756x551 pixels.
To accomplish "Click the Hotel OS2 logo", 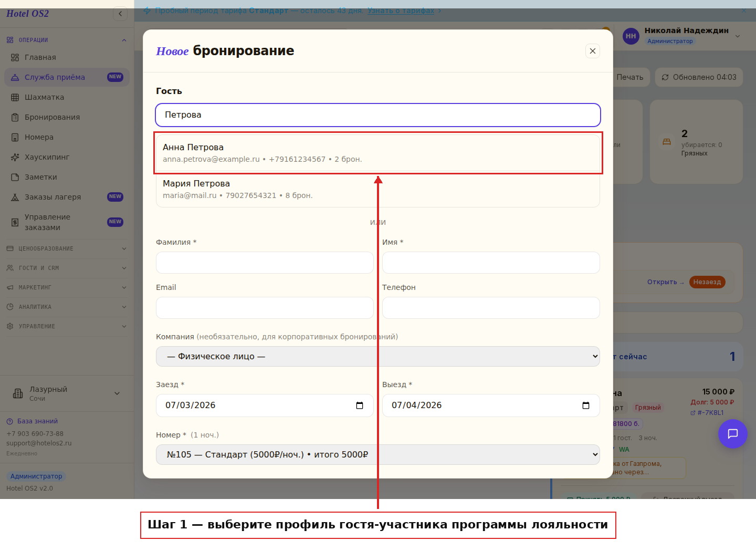I will pyautogui.click(x=27, y=14).
